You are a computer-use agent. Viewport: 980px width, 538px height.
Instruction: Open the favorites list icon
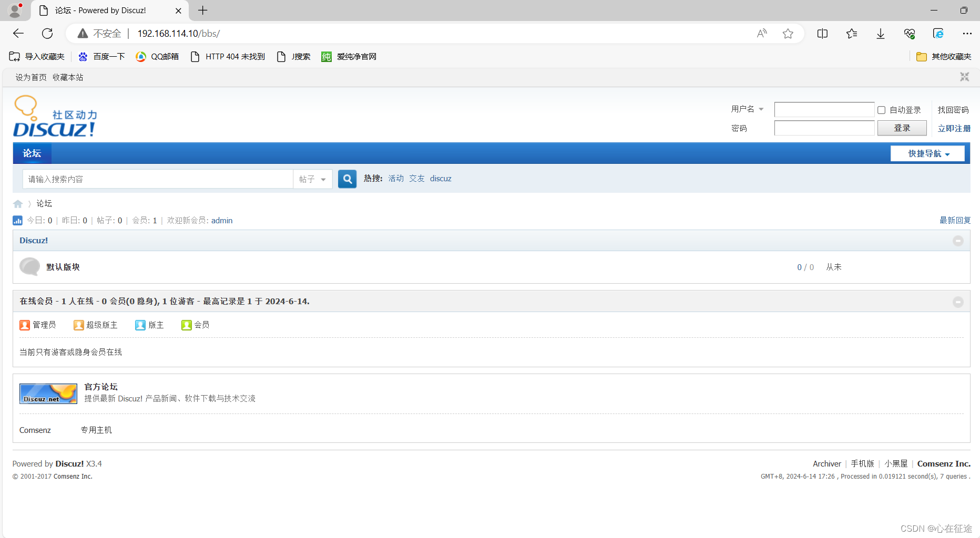852,34
